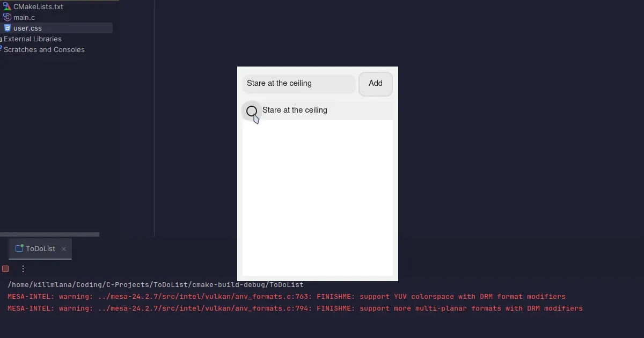Click the stylesheet icon beside user.css

(8, 28)
